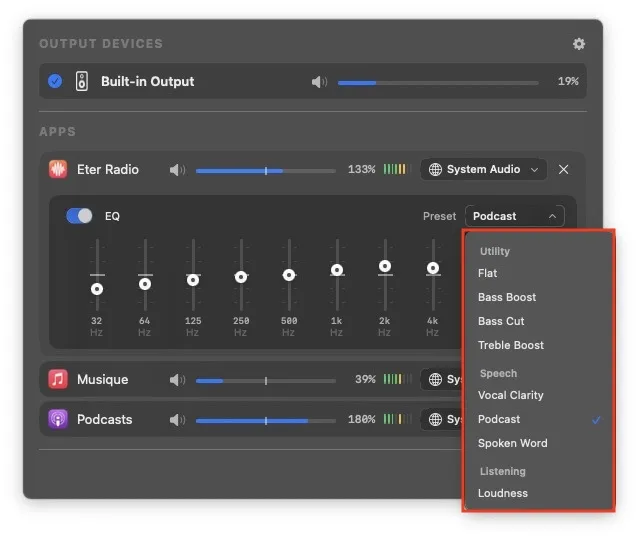Set Eter Radio volume on its slider
Screen dimensions: 638x538
pos(266,171)
